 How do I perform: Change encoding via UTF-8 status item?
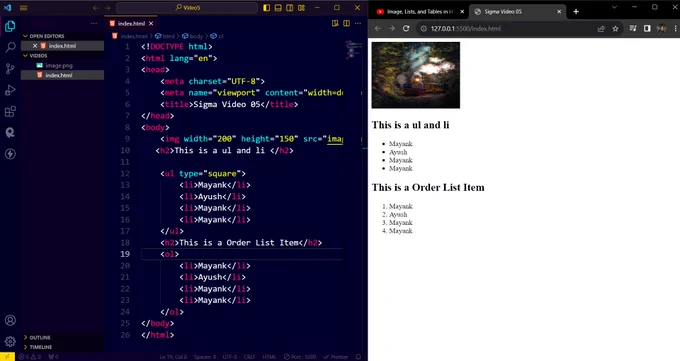(x=229, y=357)
